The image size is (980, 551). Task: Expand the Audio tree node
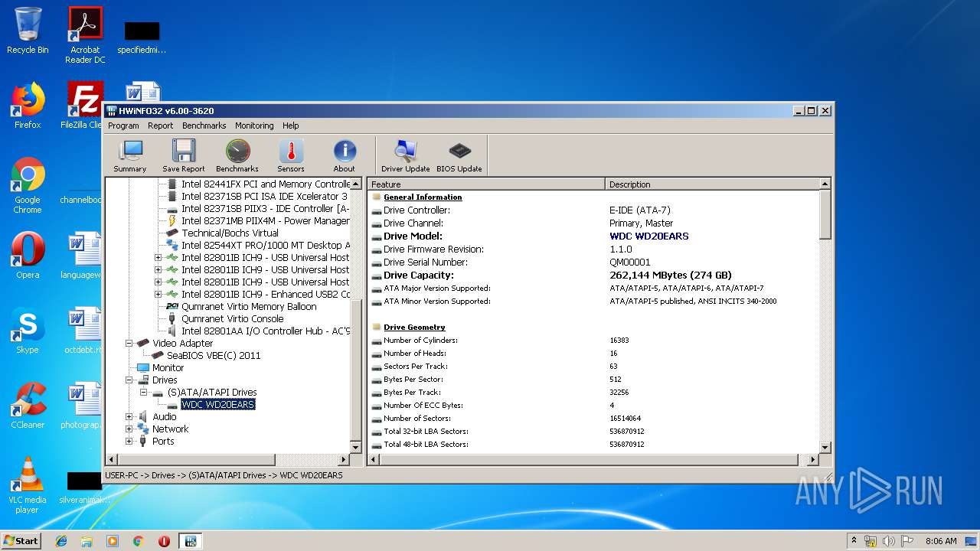pyautogui.click(x=129, y=417)
